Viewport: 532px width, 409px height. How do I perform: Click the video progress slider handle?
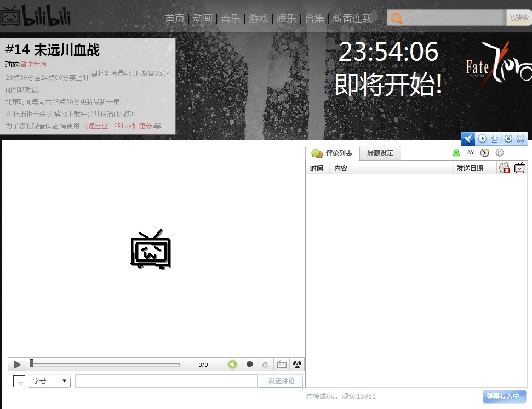(x=31, y=363)
